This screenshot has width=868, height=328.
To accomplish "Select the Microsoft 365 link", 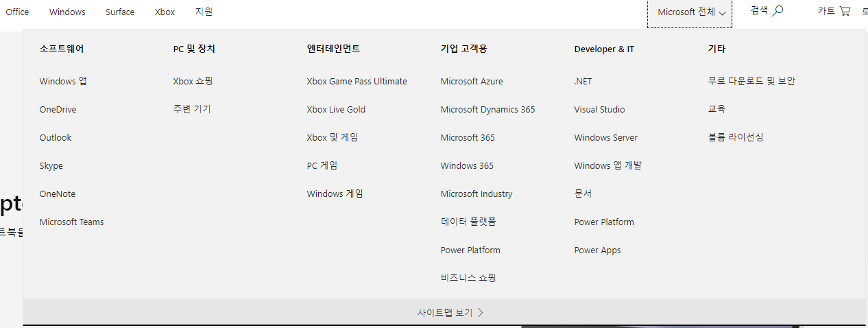I will tap(468, 137).
